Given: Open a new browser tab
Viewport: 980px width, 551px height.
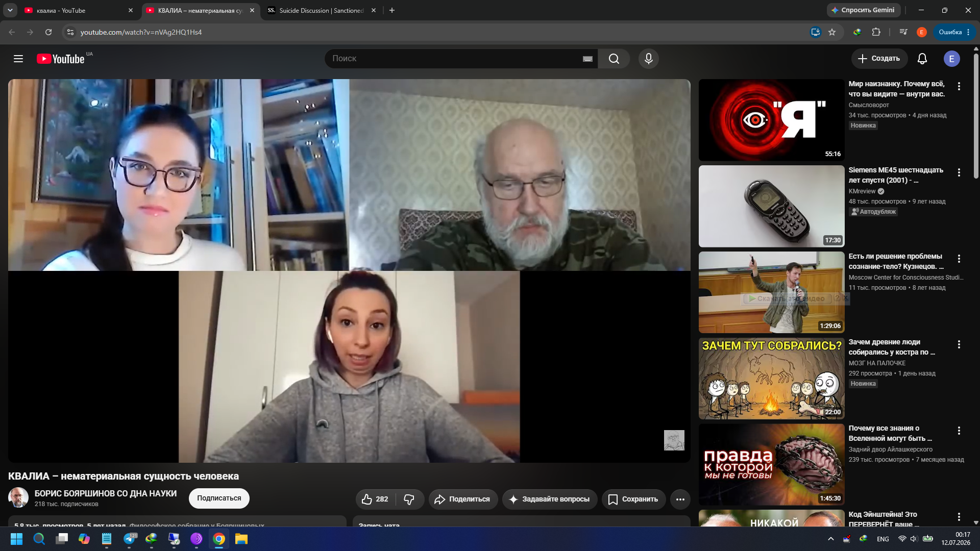Looking at the screenshot, I should pos(392,10).
